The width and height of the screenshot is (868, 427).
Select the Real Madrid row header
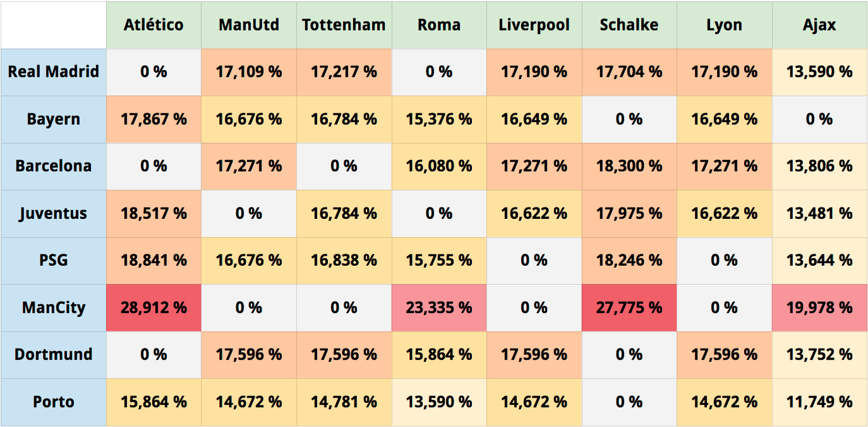pyautogui.click(x=53, y=72)
